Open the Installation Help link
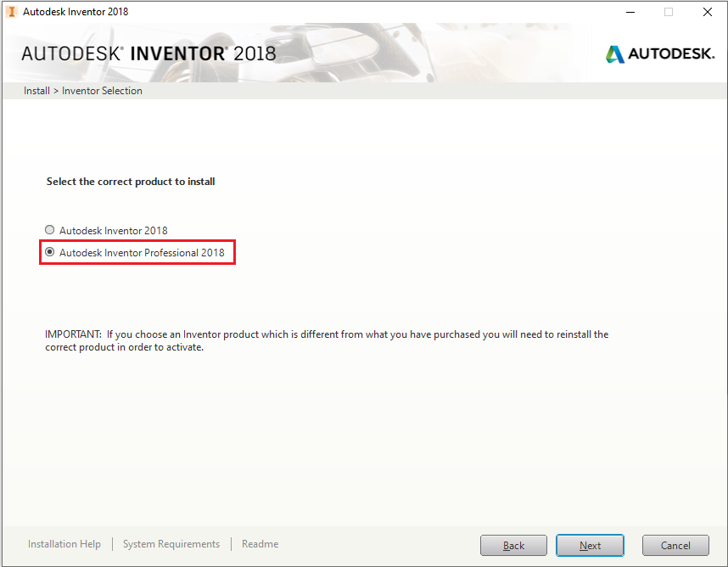This screenshot has width=728, height=567. tap(64, 544)
